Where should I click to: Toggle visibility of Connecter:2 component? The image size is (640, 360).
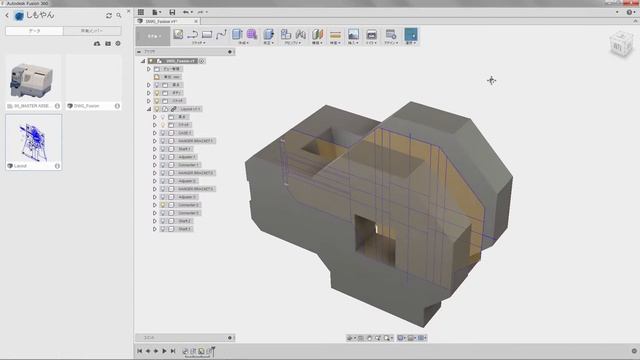163,205
